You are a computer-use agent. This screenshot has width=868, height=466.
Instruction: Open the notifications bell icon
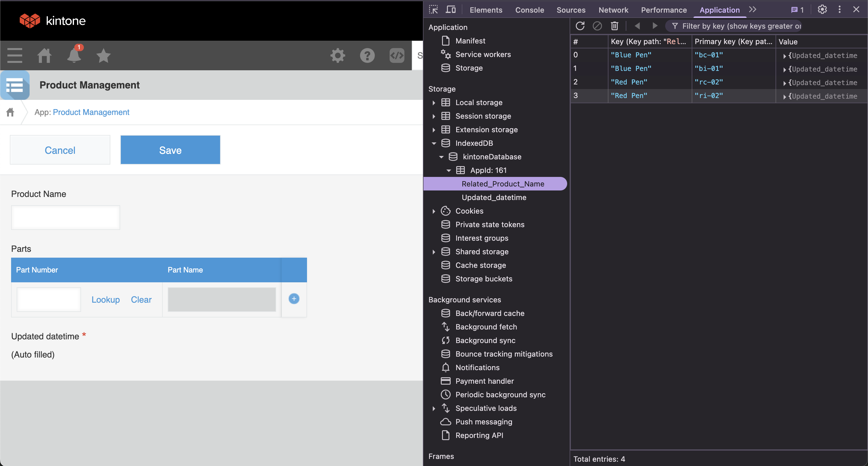[x=74, y=55]
